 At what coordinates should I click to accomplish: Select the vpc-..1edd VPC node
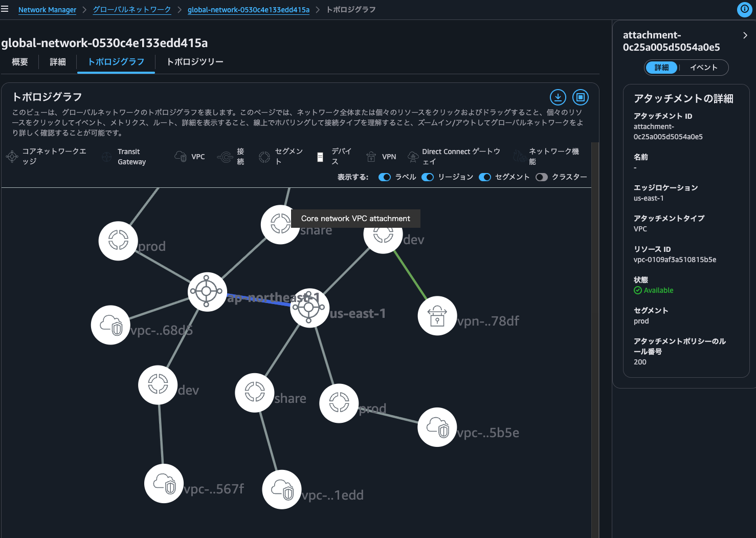click(281, 489)
